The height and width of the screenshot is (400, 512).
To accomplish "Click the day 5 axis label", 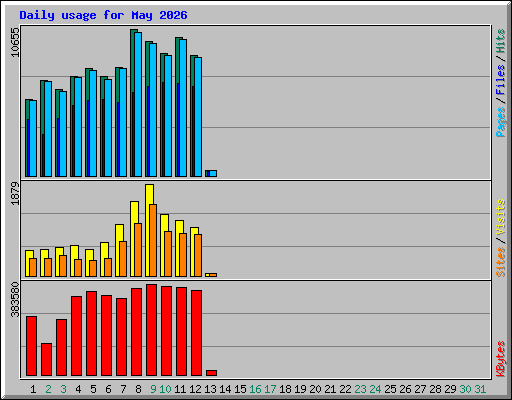I will pyautogui.click(x=93, y=389).
